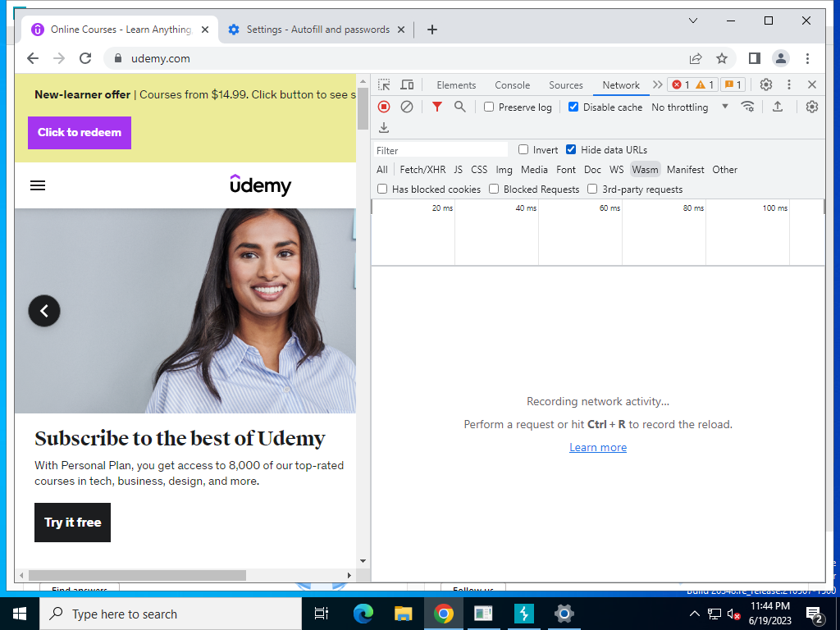The width and height of the screenshot is (840, 630).
Task: Uncheck Hide data URLs checkbox
Action: click(571, 149)
